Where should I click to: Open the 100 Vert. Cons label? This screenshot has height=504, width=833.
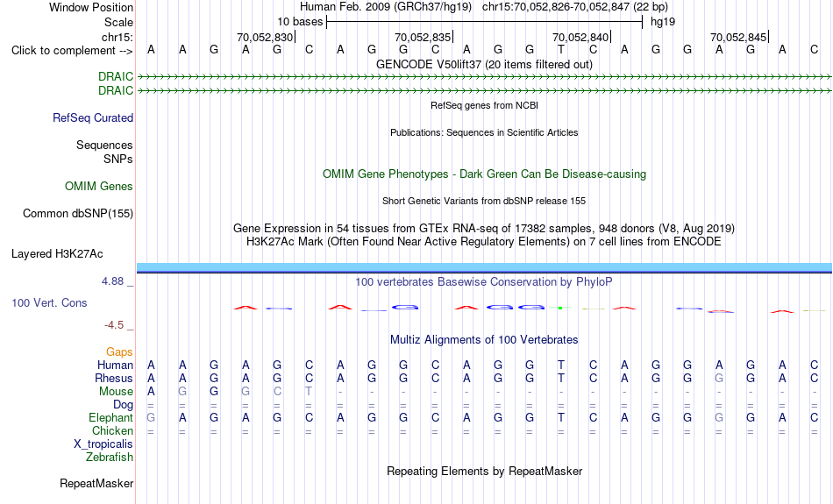coord(49,302)
